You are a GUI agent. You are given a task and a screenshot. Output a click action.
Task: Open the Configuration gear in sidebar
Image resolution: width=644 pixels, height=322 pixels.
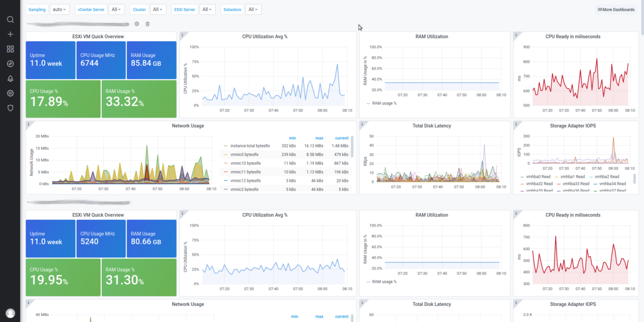(10, 93)
